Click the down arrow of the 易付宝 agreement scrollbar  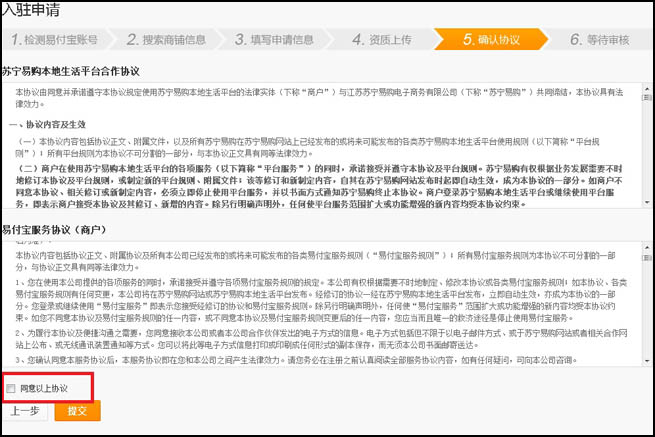click(x=647, y=361)
